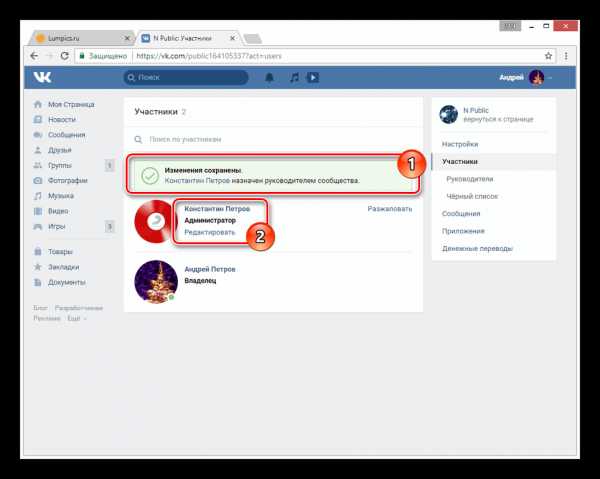Click Разжаловать link for Константин Петров
The image size is (600, 479).
390,209
